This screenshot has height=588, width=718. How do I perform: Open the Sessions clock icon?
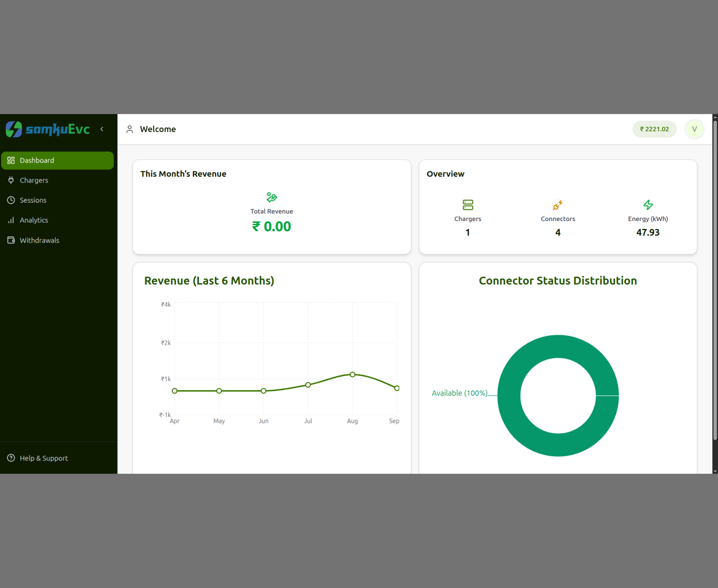click(x=11, y=200)
